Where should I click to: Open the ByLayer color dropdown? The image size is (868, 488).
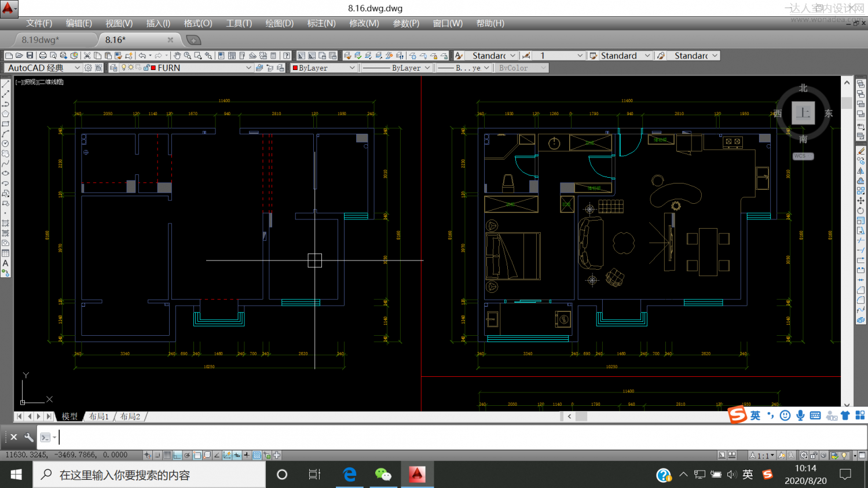coord(351,68)
